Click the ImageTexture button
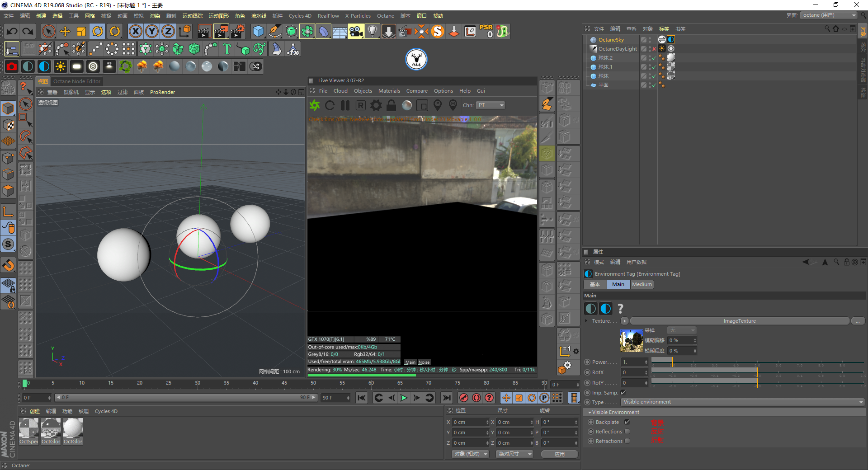The image size is (868, 470). click(740, 321)
